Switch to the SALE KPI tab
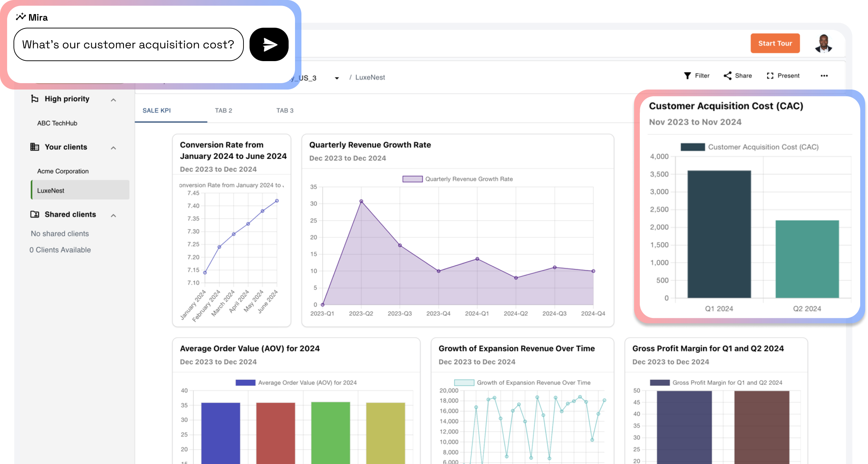The width and height of the screenshot is (868, 464). pyautogui.click(x=156, y=110)
